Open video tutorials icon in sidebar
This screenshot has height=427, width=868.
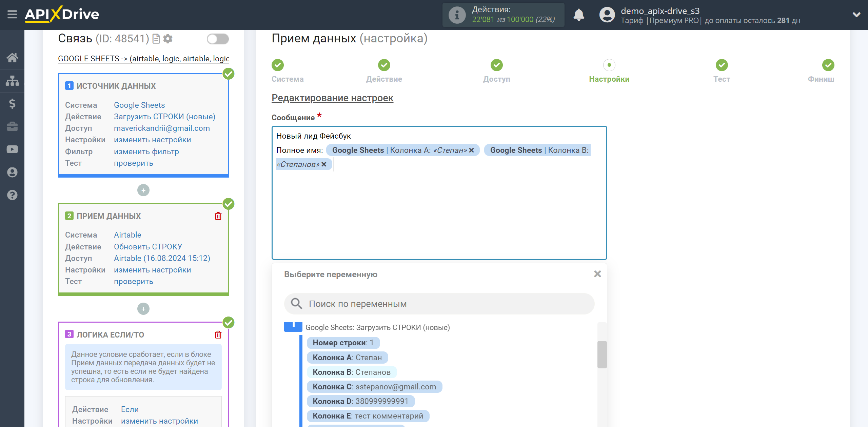point(12,149)
